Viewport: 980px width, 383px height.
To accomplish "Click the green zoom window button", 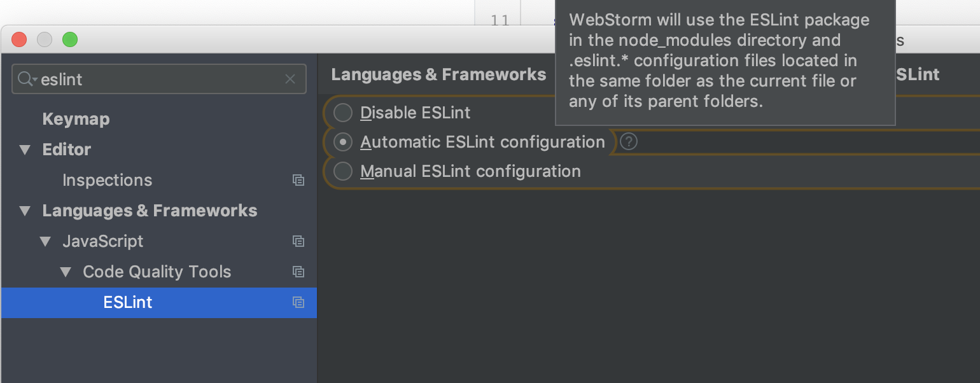I will [x=70, y=39].
